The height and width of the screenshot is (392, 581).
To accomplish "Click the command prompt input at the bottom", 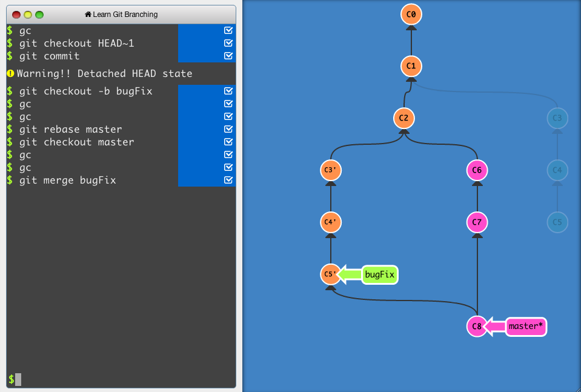I will (18, 379).
